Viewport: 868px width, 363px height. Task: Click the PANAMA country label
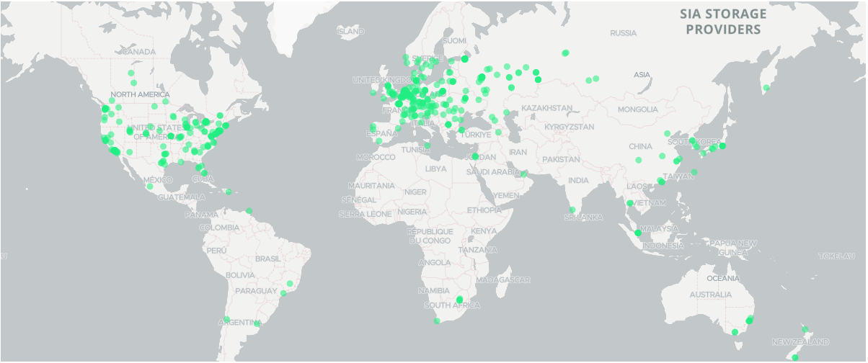pos(201,215)
